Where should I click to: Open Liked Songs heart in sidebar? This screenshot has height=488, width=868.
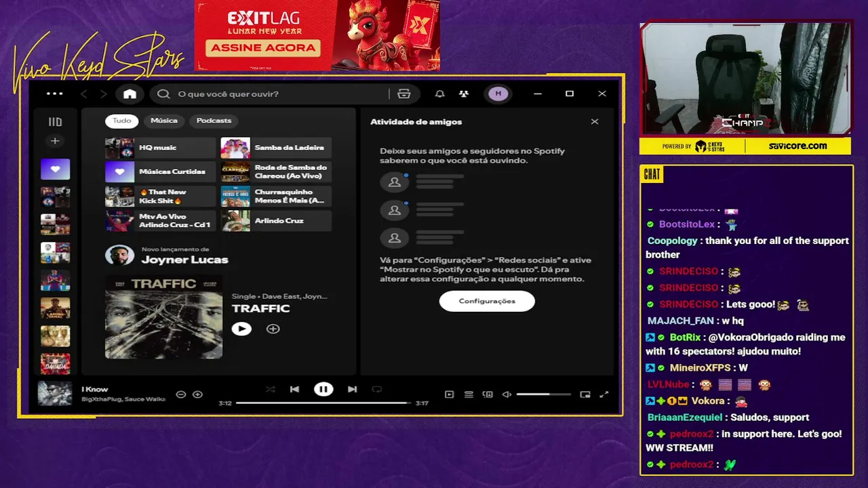pyautogui.click(x=55, y=169)
